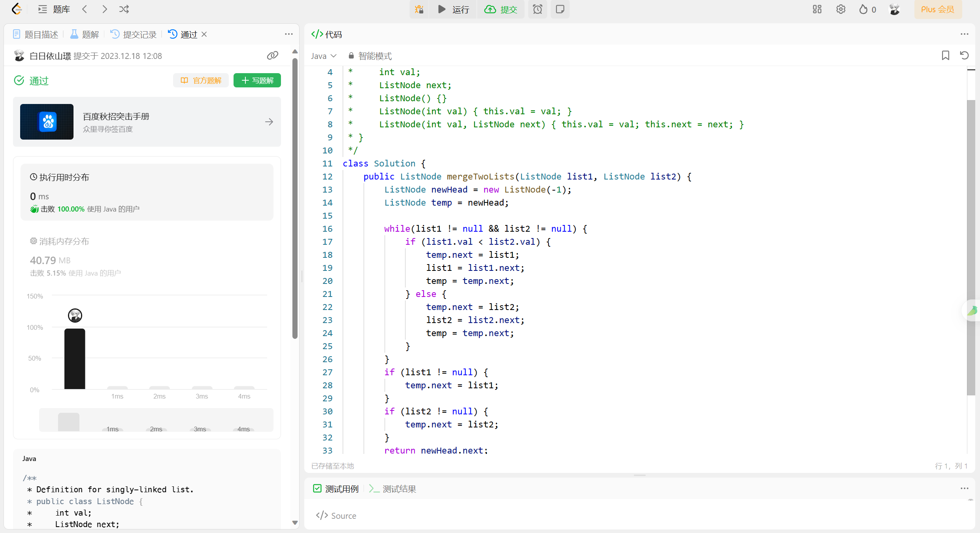The width and height of the screenshot is (980, 533).
Task: Open the 题库 problem list
Action: [x=54, y=9]
